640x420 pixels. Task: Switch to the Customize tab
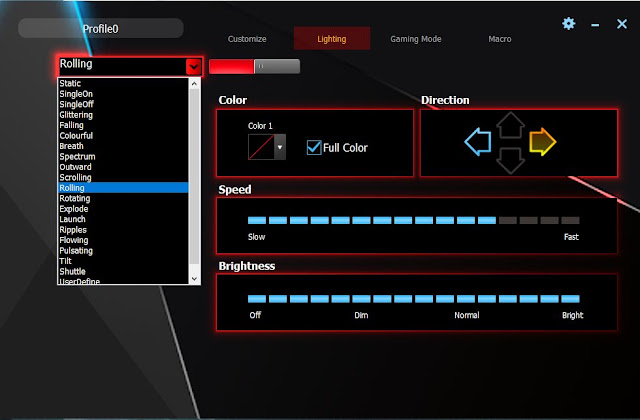coord(247,39)
